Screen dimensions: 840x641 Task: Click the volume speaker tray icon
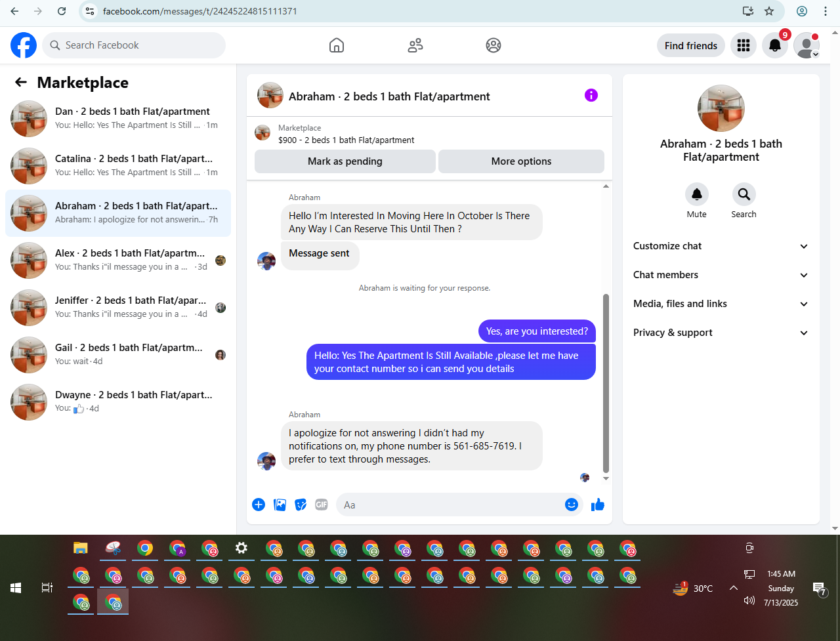(x=749, y=600)
